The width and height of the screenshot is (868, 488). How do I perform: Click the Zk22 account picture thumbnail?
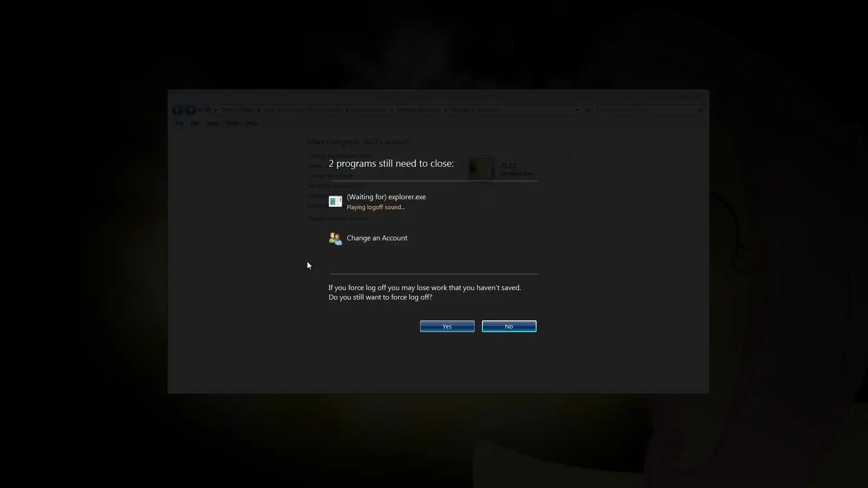481,168
